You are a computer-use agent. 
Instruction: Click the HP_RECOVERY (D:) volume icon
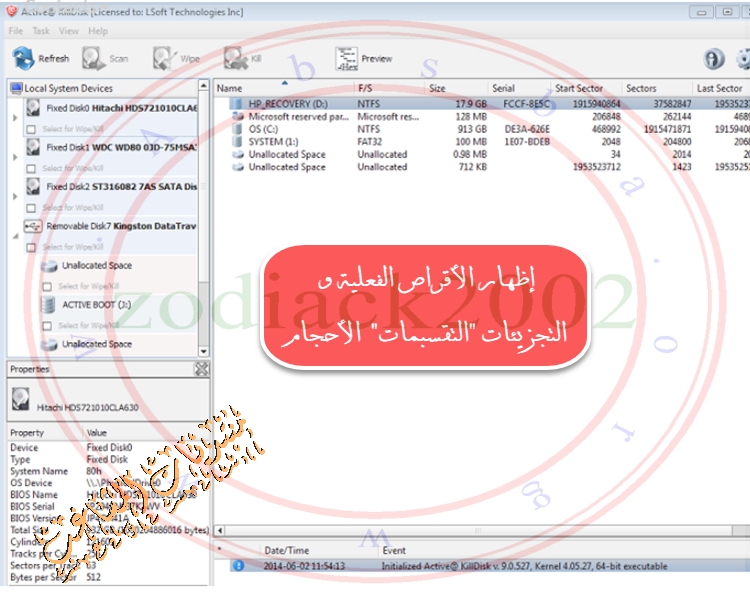tap(236, 103)
